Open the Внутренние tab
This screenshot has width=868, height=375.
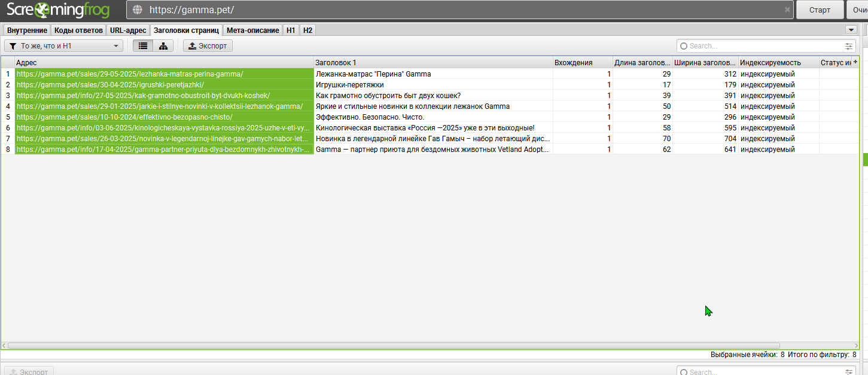tap(27, 30)
